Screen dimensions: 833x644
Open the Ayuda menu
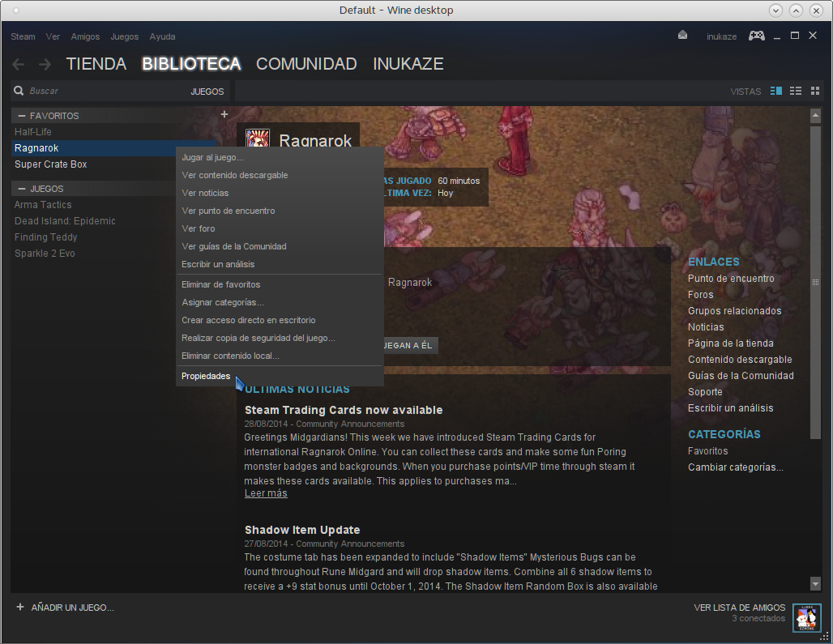pyautogui.click(x=162, y=36)
